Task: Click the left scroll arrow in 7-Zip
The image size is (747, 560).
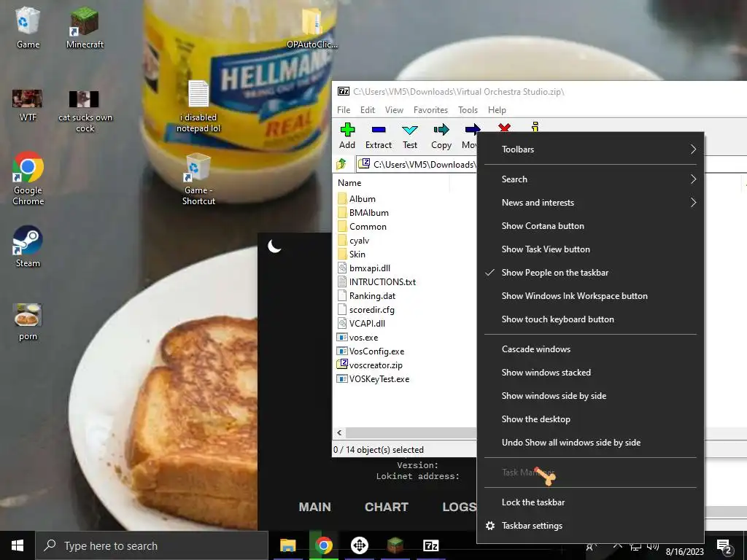Action: pyautogui.click(x=339, y=433)
